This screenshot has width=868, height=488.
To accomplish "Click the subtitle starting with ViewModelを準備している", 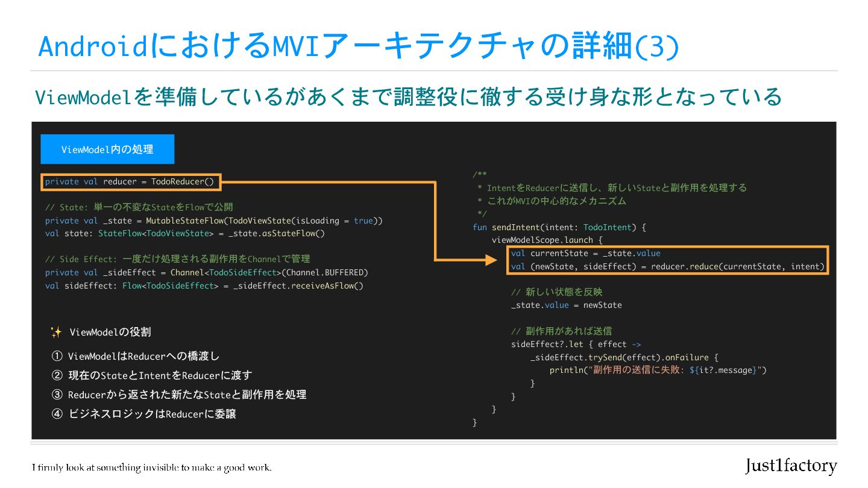I will click(408, 96).
